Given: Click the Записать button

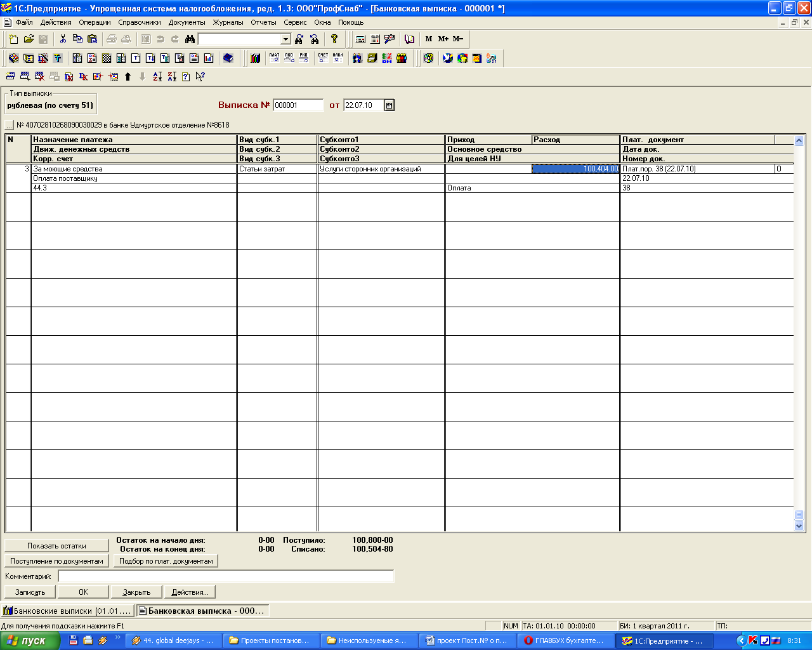Looking at the screenshot, I should pos(30,592).
